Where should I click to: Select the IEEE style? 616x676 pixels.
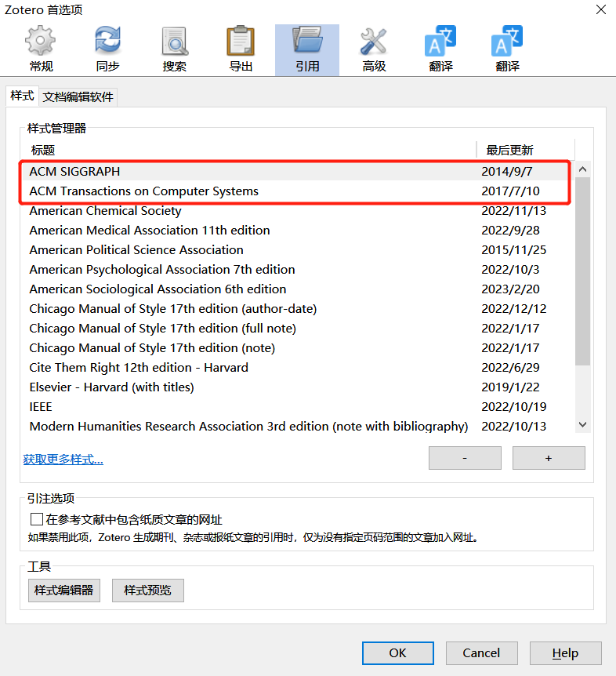[297, 406]
